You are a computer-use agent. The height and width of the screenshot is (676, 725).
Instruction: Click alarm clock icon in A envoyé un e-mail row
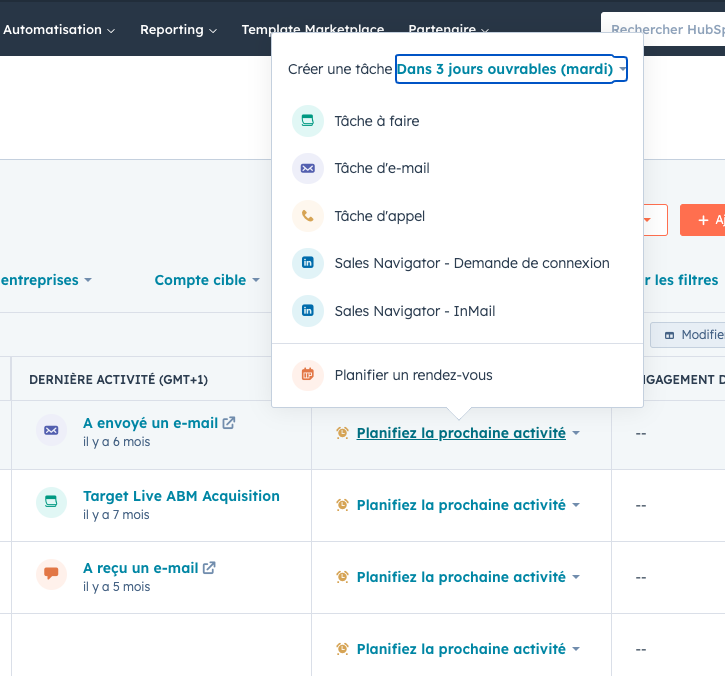pos(342,433)
